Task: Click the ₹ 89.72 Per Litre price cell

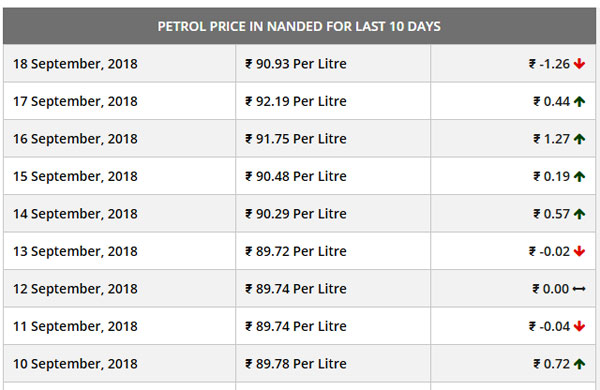Action: click(x=333, y=251)
